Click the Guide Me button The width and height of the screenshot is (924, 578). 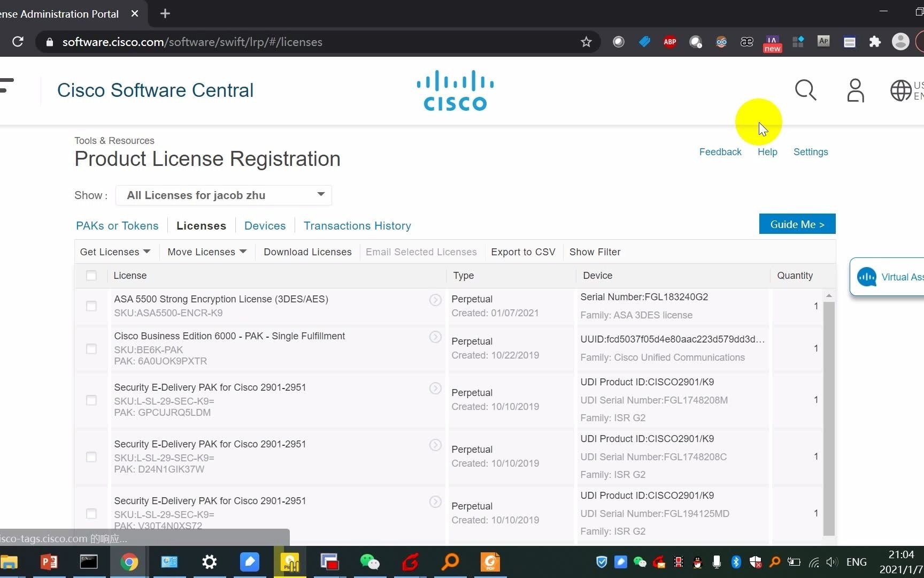click(x=797, y=224)
